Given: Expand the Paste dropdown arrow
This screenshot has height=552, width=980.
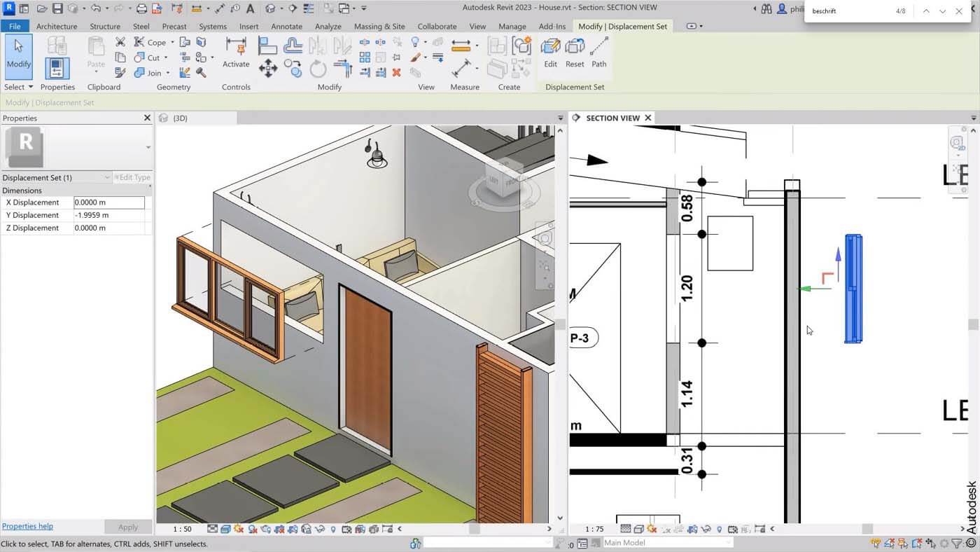Looking at the screenshot, I should click(96, 72).
